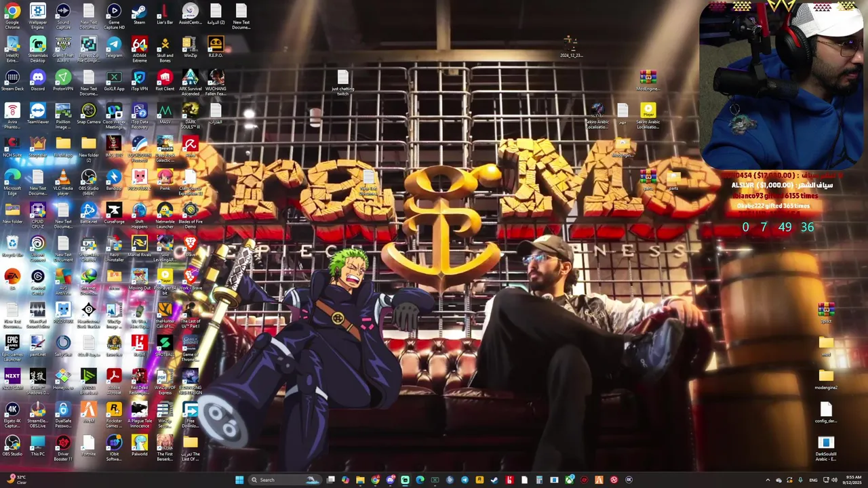Select Netmarble Launcher icon
The height and width of the screenshot is (488, 868).
point(165,216)
